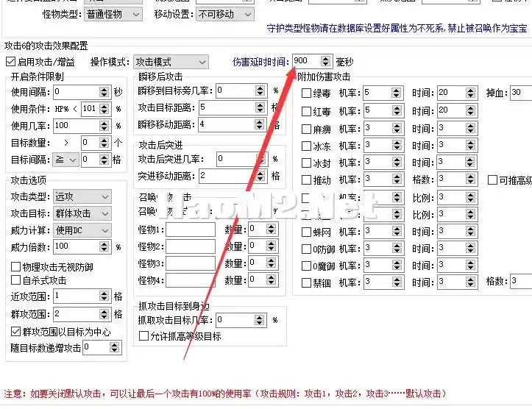Click 绿毒 机率 stepper arrows
The image size is (532, 409).
pyautogui.click(x=396, y=93)
